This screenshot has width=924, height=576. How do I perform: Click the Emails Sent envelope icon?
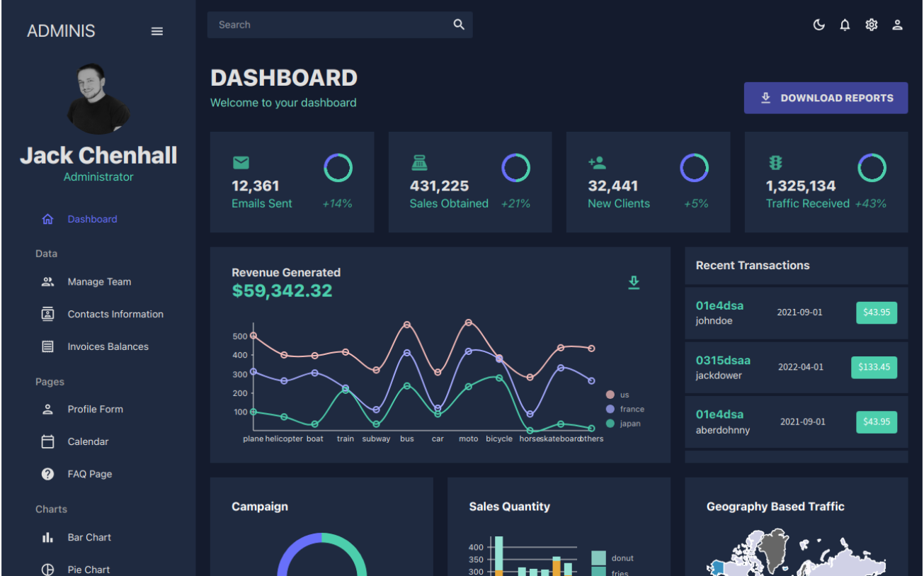(x=241, y=163)
